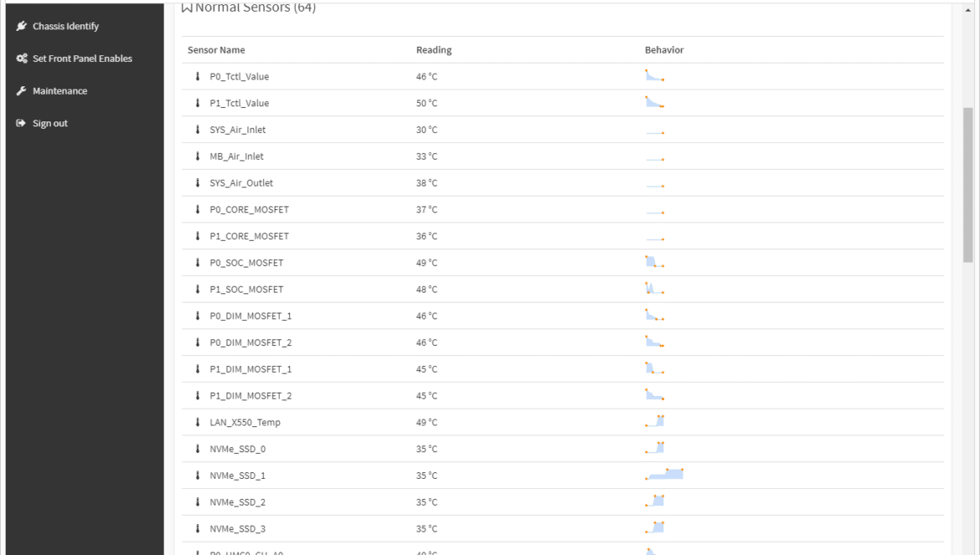Select the SYS_Air_Inlet sensor name
Screen dimensions: 980x555
coord(238,130)
